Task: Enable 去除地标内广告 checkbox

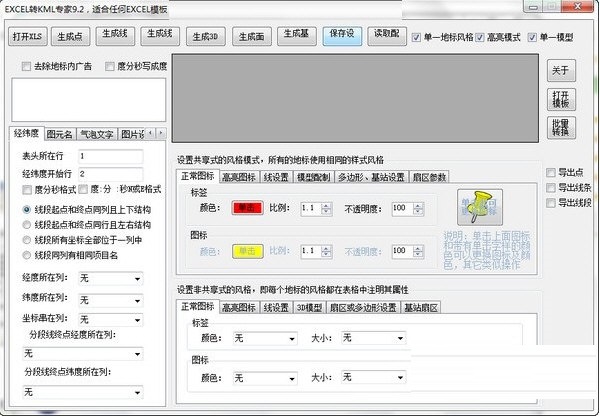Action: (x=26, y=67)
